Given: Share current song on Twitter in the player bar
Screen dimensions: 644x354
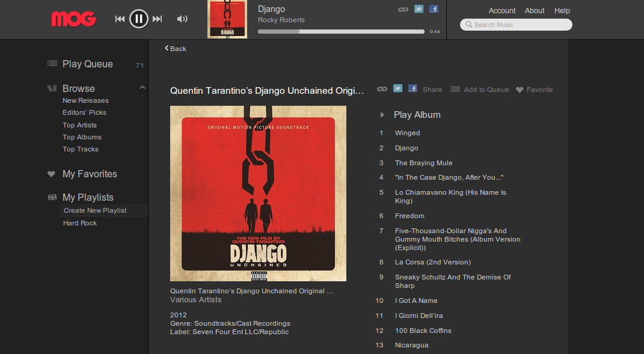Looking at the screenshot, I should (x=419, y=8).
